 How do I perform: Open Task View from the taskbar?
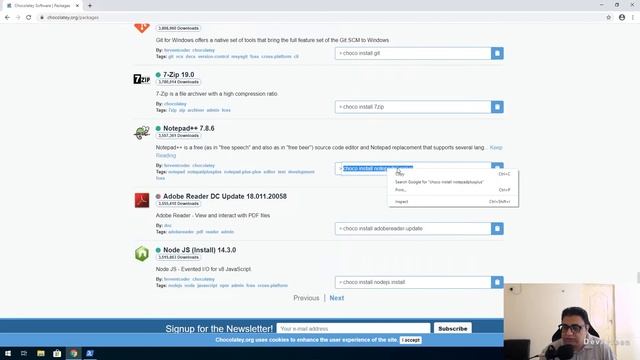[24, 353]
